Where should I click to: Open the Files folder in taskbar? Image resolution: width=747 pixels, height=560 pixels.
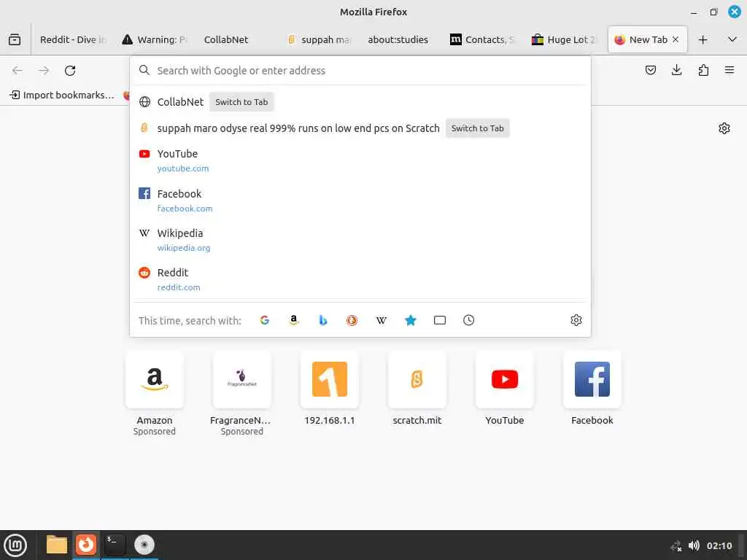pos(57,545)
